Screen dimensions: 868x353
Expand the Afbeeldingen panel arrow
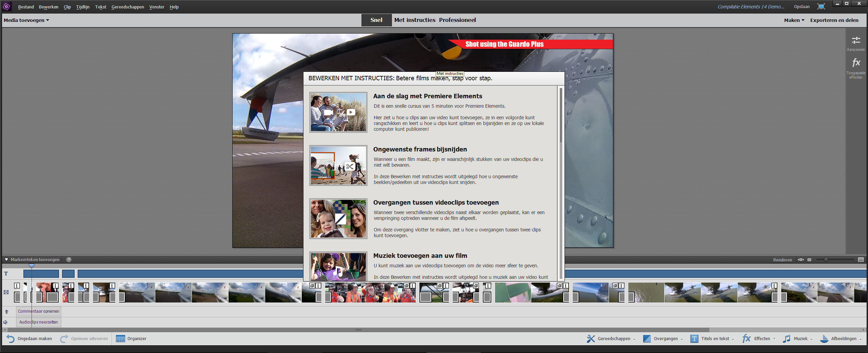pyautogui.click(x=860, y=339)
